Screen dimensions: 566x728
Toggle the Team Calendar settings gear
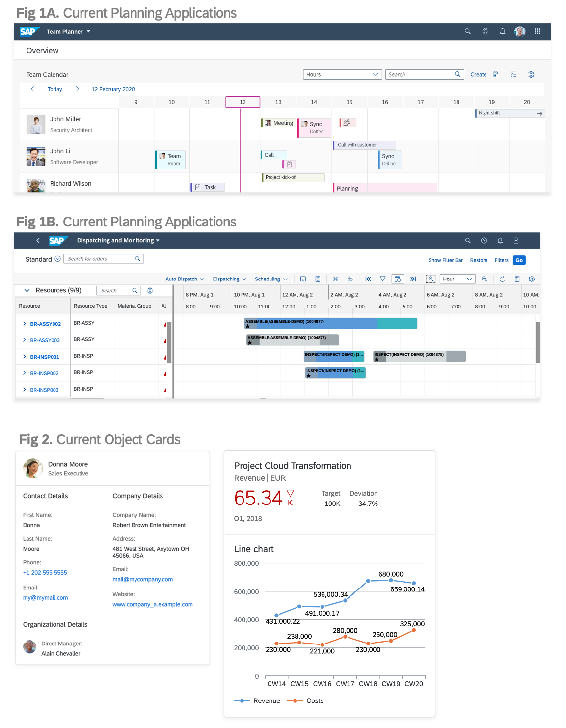tap(531, 74)
